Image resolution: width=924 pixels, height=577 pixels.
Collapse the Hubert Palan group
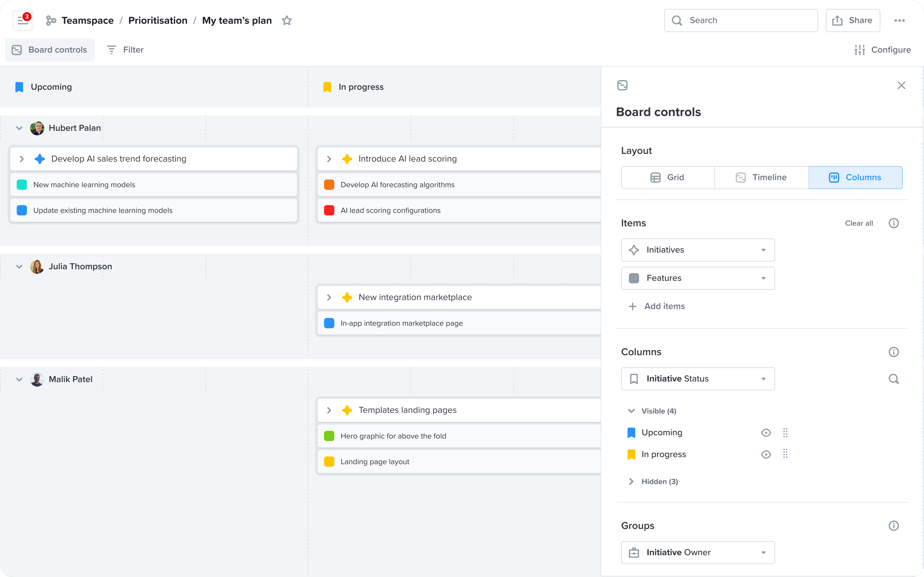[19, 128]
